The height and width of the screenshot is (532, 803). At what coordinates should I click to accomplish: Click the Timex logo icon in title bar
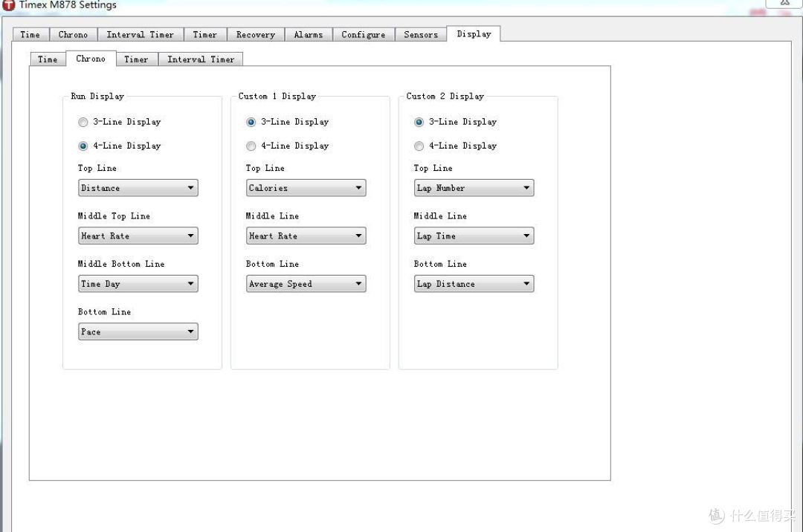9,4
